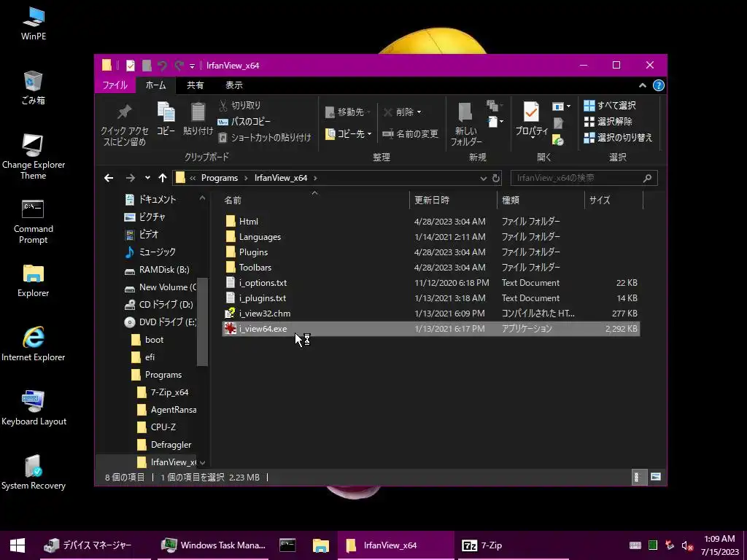
Task: Click the コピー ribbon button
Action: pos(166,119)
